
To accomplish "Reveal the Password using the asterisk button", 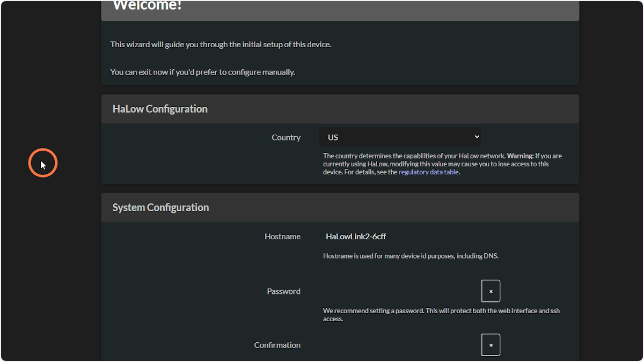I will [491, 291].
